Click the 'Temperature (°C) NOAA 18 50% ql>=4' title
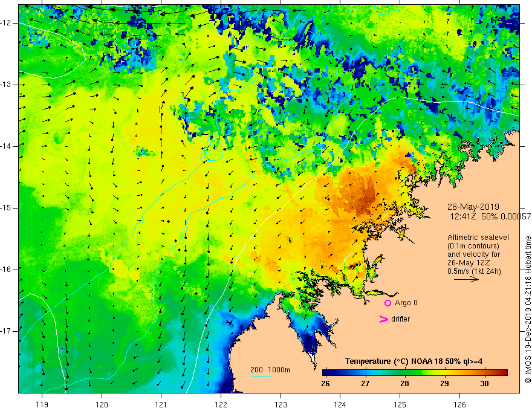 pyautogui.click(x=414, y=361)
